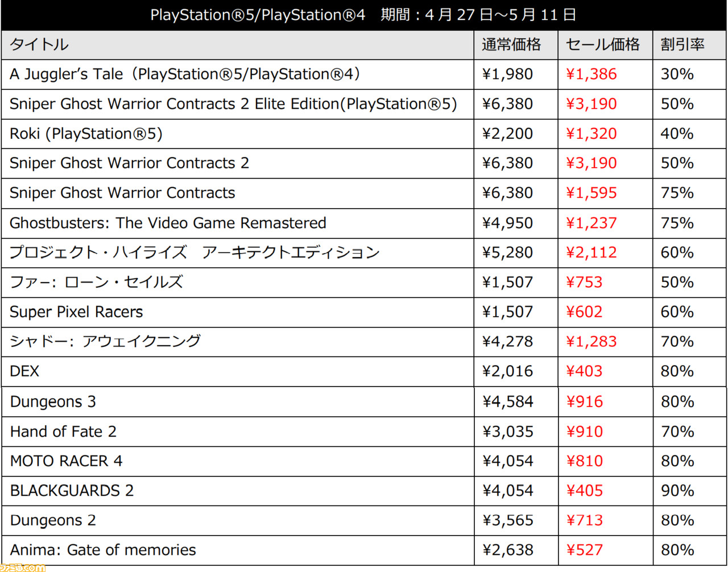This screenshot has width=728, height=572.
Task: Click the DEX title cell
Action: (237, 371)
